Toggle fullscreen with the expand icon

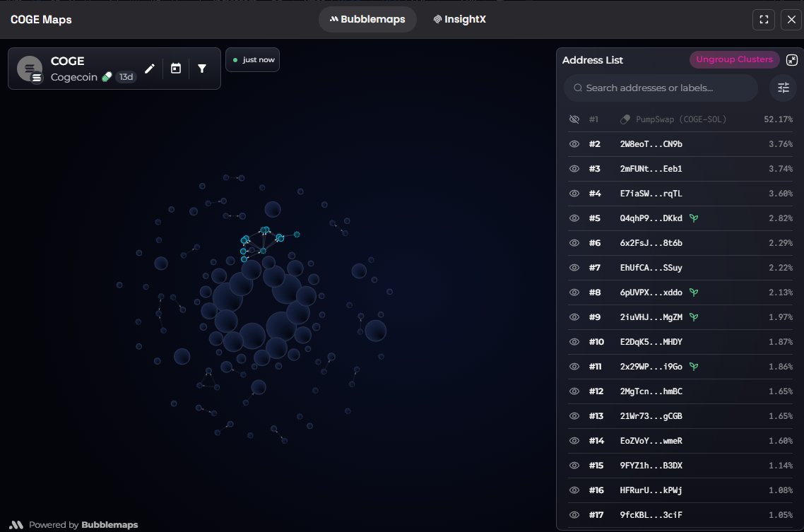tap(764, 20)
